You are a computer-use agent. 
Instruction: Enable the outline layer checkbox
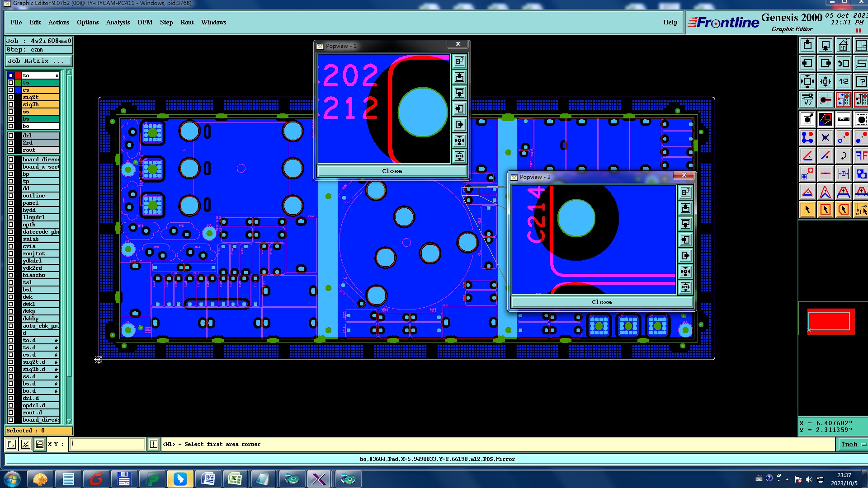11,196
